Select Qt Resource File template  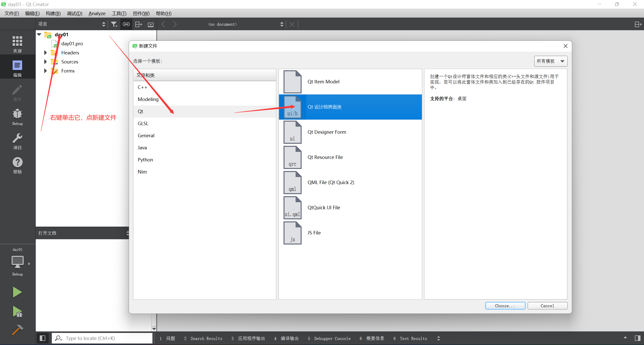(x=325, y=157)
